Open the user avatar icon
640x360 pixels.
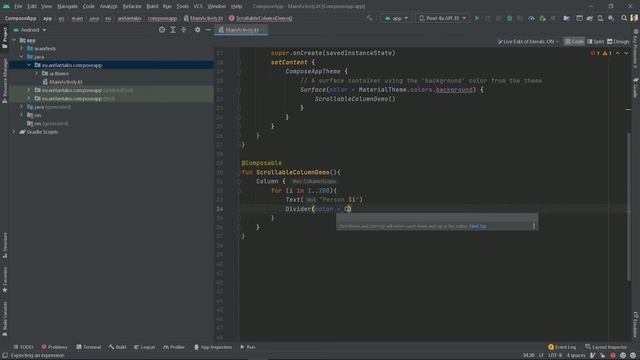634,18
